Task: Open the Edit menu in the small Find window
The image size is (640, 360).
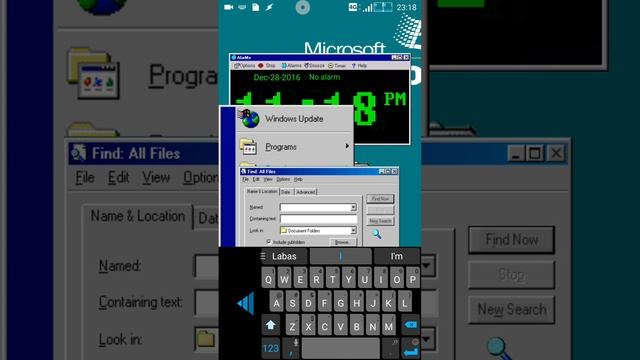Action: 256,179
